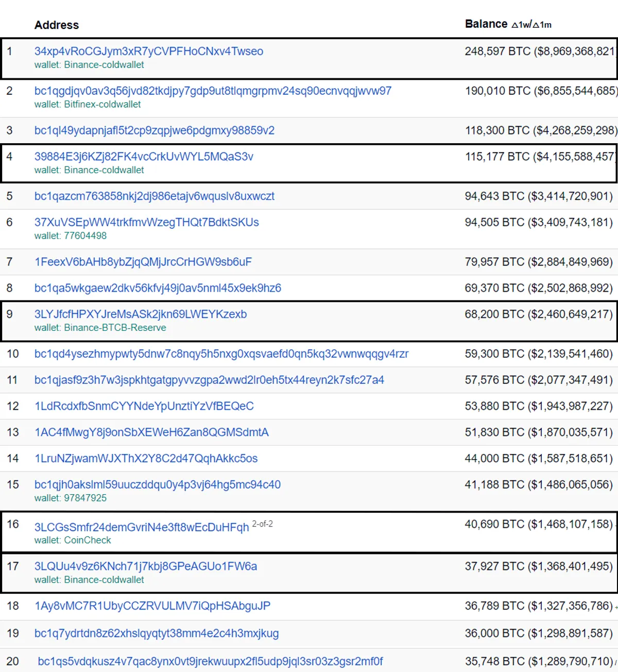Select balance 57,576 BTC in row 11
Screen dimensions: 618x672
pos(539,380)
